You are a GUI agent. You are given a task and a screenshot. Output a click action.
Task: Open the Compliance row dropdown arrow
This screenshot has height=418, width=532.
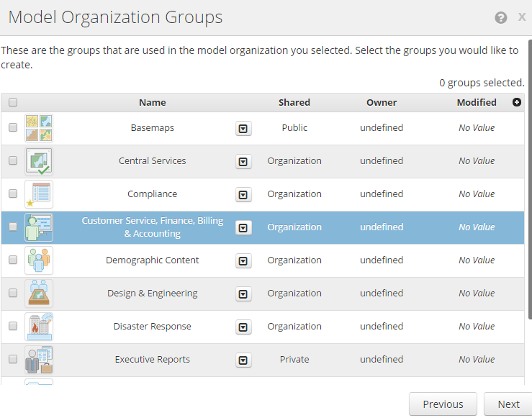[243, 195]
